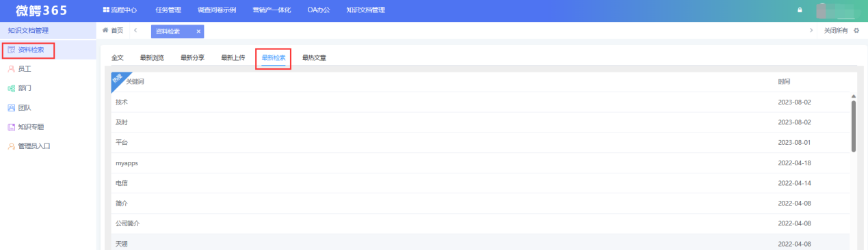This screenshot has height=250, width=868.
Task: Click the 团队 sidebar icon
Action: [11, 107]
